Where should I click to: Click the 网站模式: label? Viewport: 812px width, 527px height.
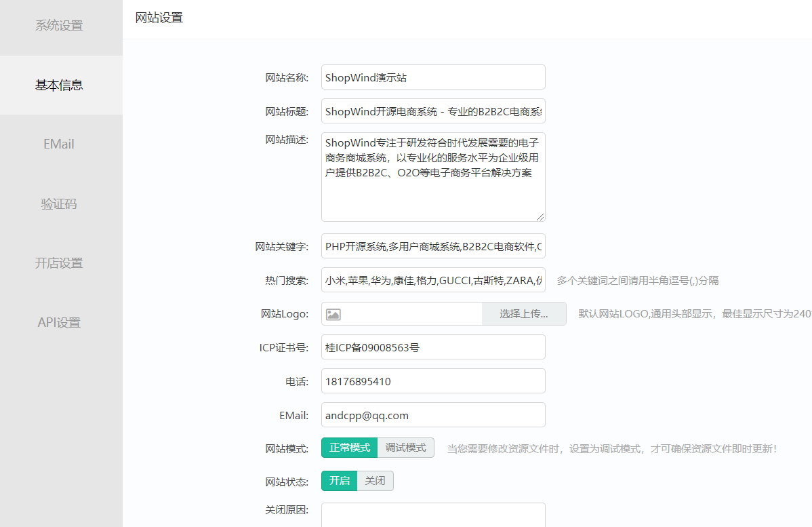[287, 449]
